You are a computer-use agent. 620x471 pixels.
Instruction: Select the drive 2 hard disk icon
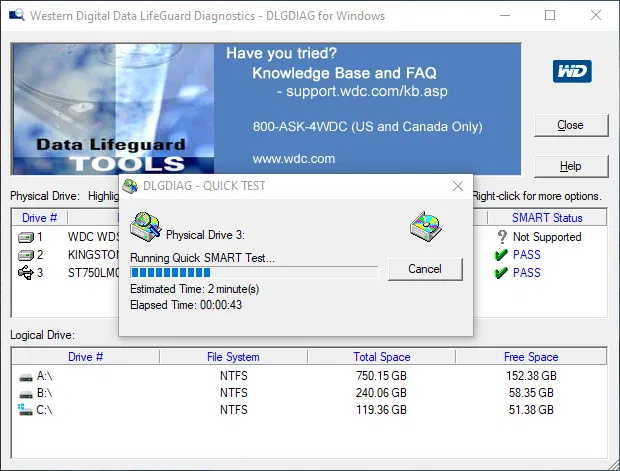[x=26, y=255]
